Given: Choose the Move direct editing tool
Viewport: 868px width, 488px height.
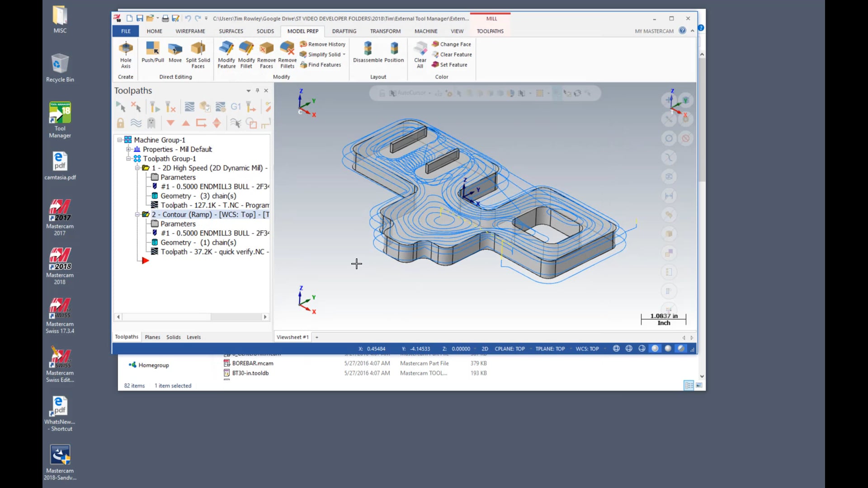Looking at the screenshot, I should click(175, 52).
